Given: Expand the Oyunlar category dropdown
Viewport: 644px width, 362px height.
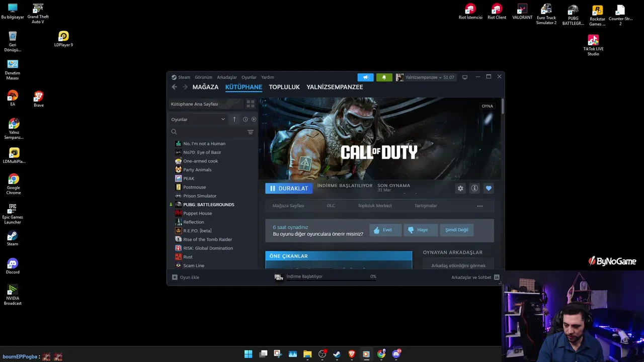Looking at the screenshot, I should click(198, 119).
